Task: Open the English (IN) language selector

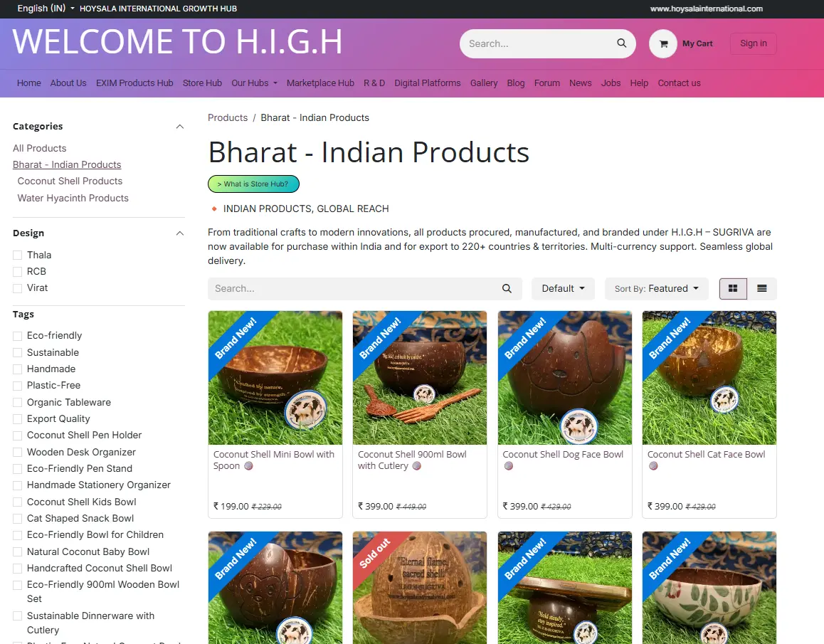Action: click(46, 9)
